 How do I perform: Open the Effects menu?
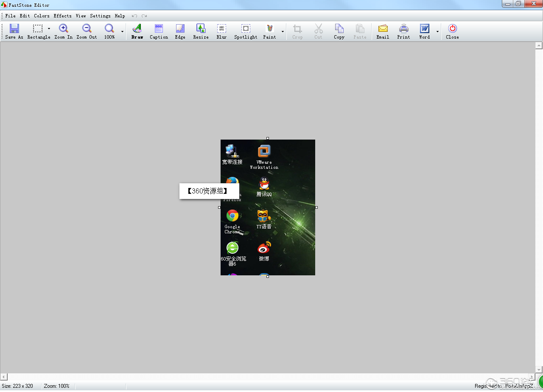[x=62, y=16]
